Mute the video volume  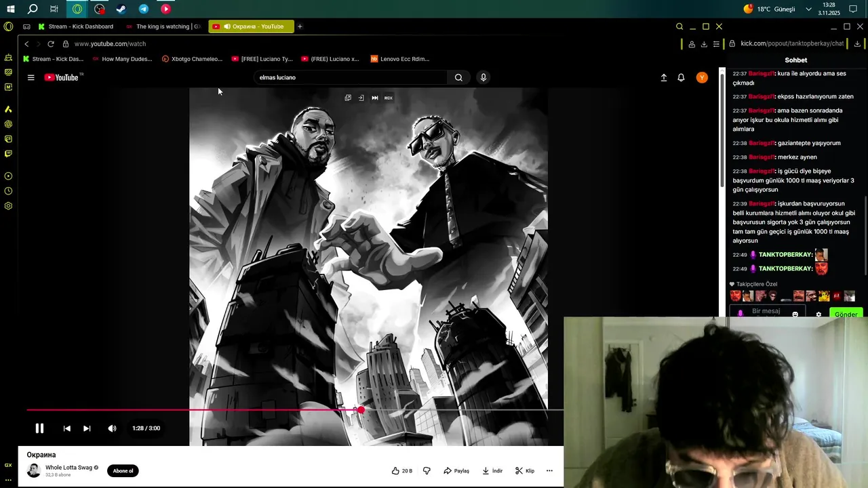[x=113, y=428]
